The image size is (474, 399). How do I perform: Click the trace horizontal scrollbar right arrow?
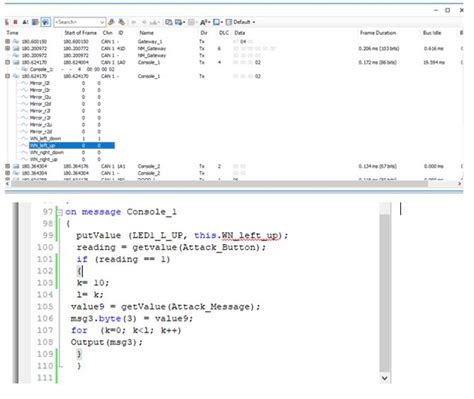(x=459, y=184)
